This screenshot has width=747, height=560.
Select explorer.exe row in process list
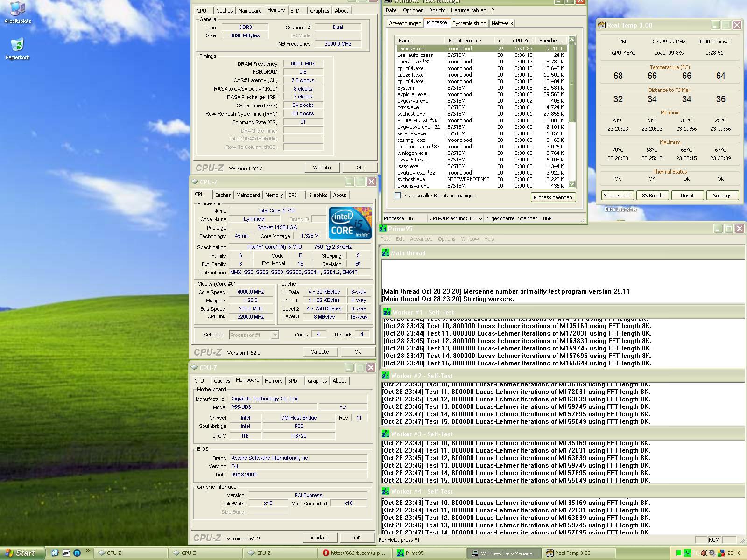point(481,94)
